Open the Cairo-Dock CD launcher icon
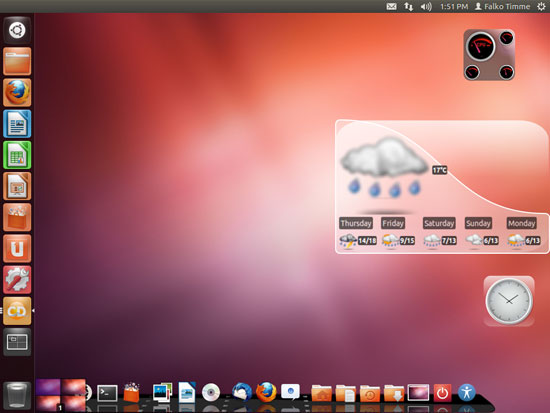 tap(17, 311)
